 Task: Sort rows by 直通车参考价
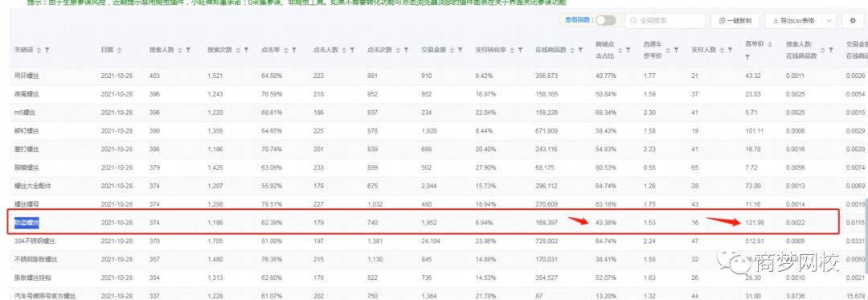tap(668, 50)
